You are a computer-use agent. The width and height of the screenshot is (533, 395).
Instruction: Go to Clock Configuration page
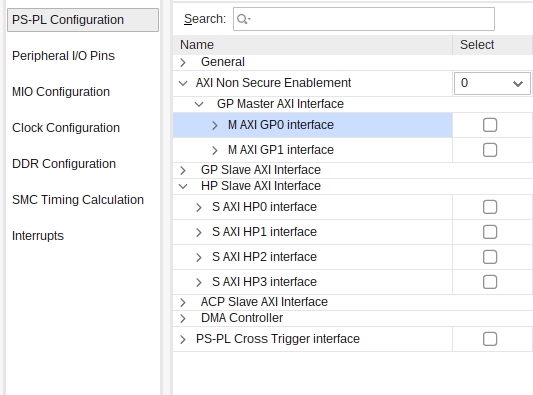point(66,128)
